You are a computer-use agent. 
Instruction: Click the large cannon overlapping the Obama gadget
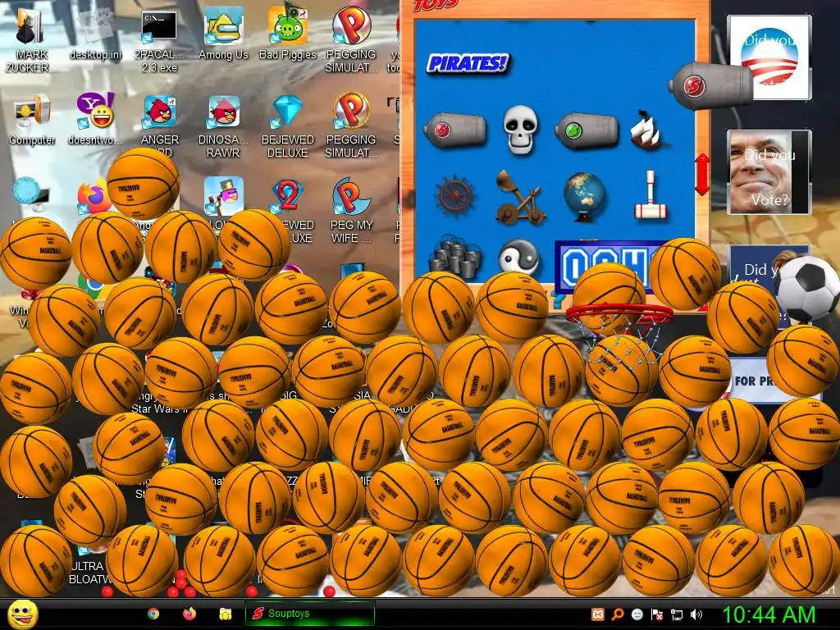point(710,85)
